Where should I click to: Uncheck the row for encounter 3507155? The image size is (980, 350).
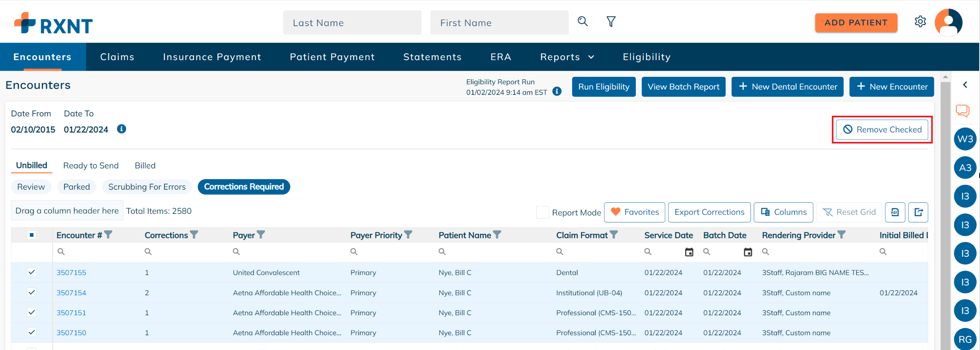point(31,272)
